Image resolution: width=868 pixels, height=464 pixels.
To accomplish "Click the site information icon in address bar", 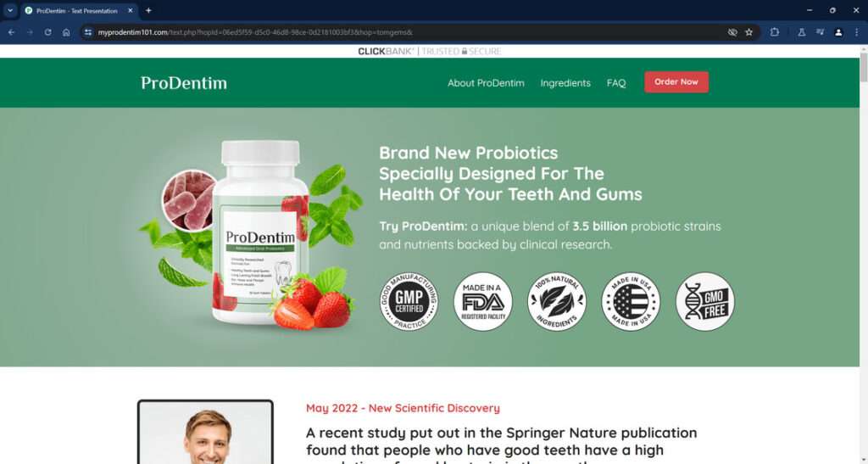I will [88, 32].
